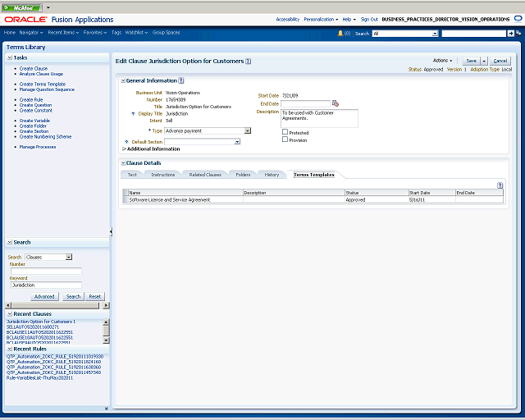This screenshot has width=525, height=420.
Task: Open the Watchlist menu
Action: (136, 33)
